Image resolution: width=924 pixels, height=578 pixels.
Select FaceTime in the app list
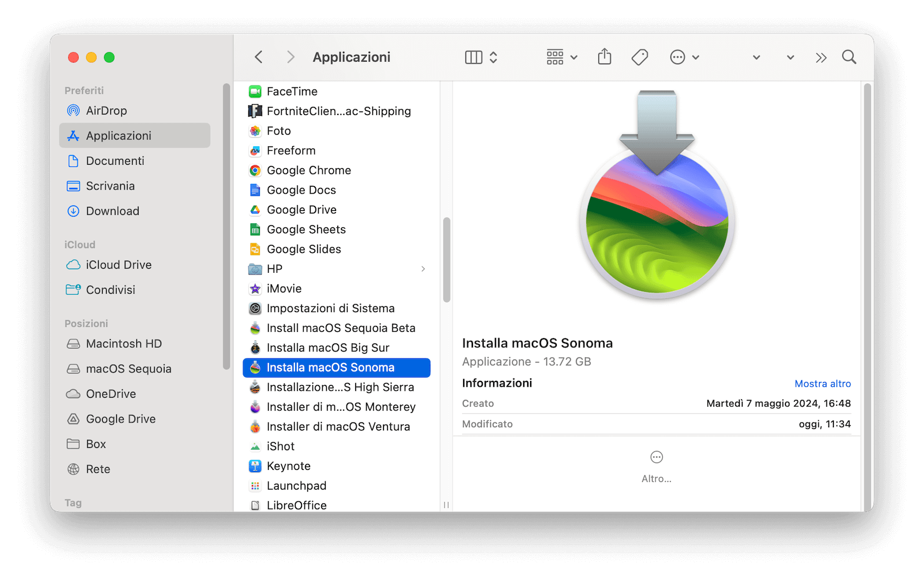pyautogui.click(x=337, y=91)
